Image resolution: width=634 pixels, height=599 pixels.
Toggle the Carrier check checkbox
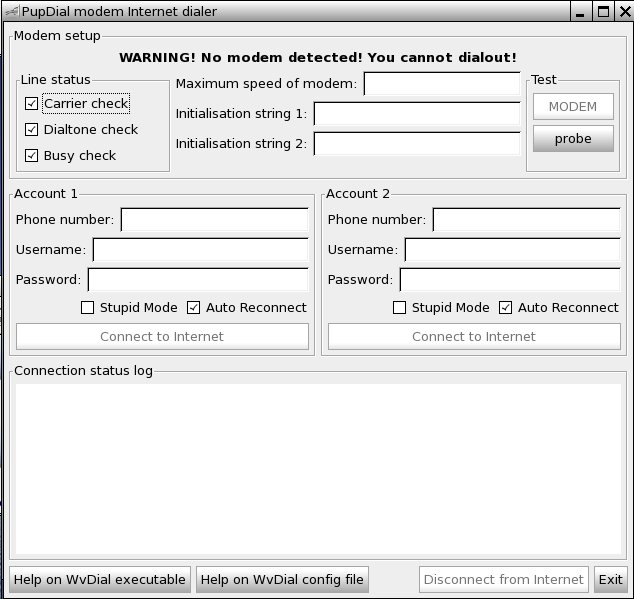coord(32,103)
